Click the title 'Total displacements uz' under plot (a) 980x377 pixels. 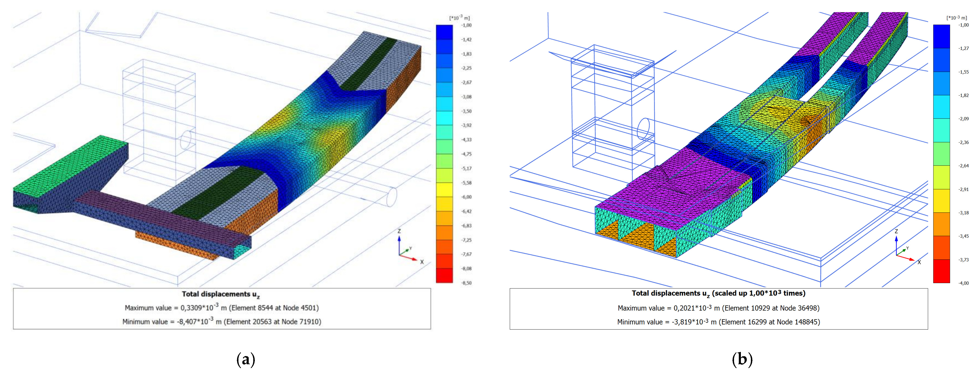click(x=221, y=294)
